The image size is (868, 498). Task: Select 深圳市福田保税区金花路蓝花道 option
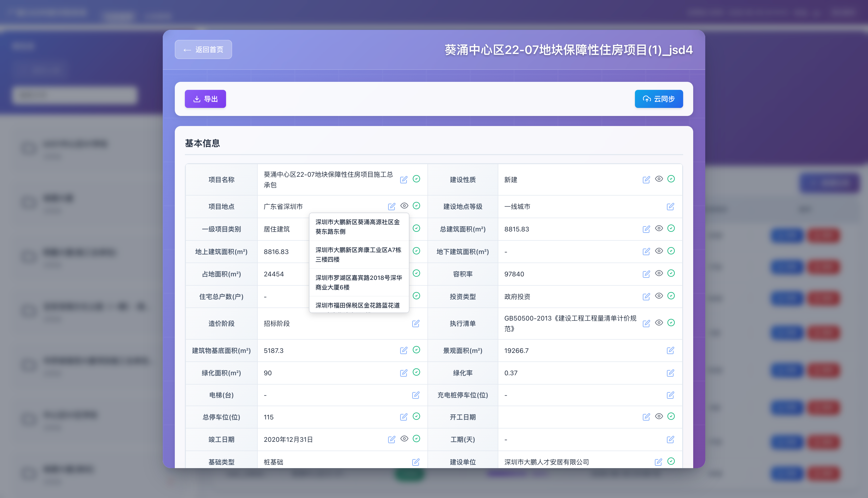click(359, 305)
